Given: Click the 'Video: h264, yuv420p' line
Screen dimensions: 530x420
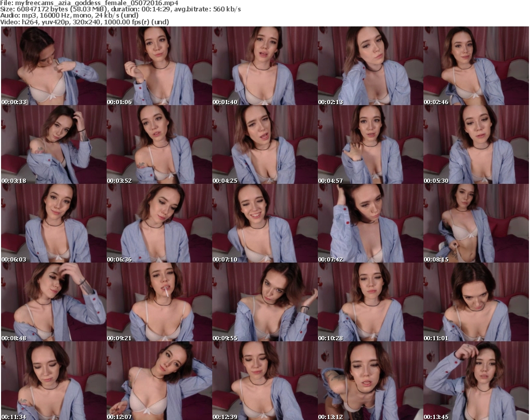Looking at the screenshot, I should 84,22.
